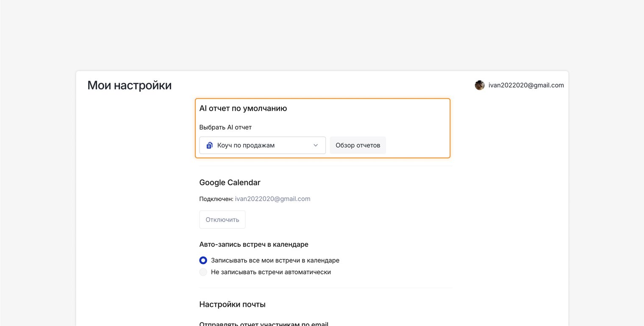Click the 'Подключен:' status label
Viewport: 644px width, 326px height.
[216, 199]
